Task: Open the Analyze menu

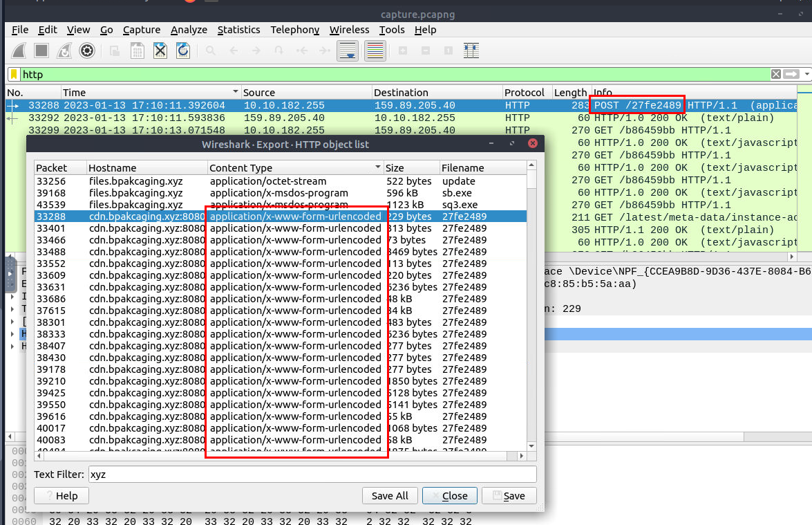Action: (189, 30)
